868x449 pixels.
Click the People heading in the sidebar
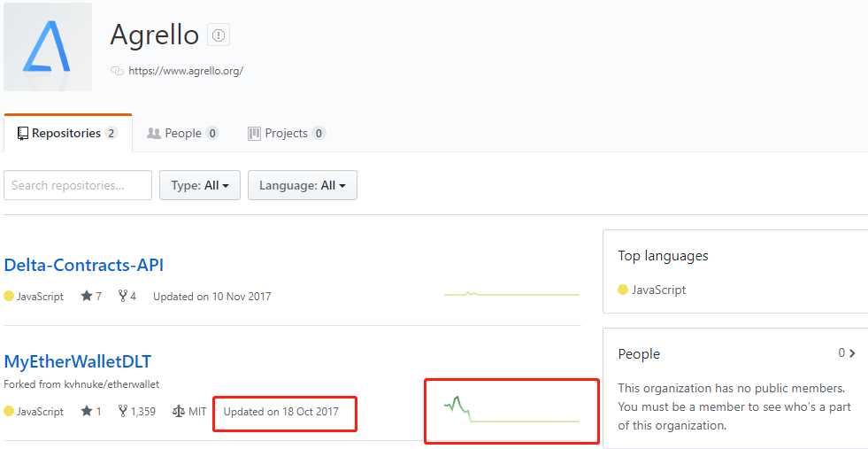[x=639, y=353]
